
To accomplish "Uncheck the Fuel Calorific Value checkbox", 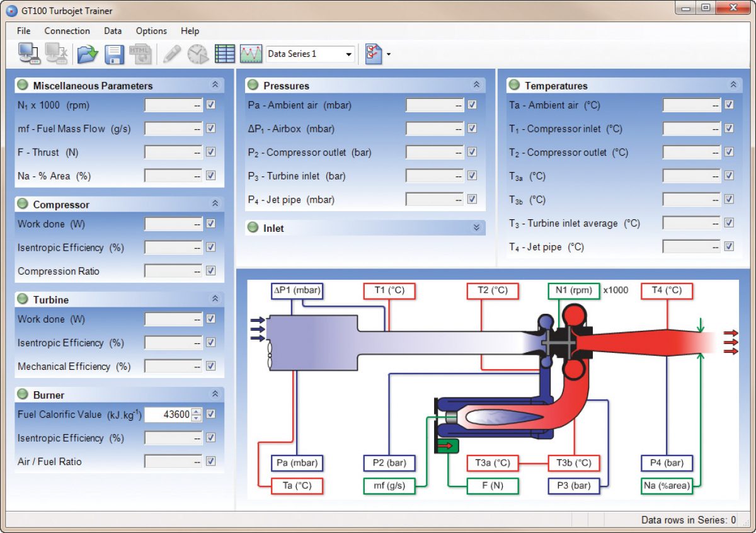I will (x=211, y=414).
